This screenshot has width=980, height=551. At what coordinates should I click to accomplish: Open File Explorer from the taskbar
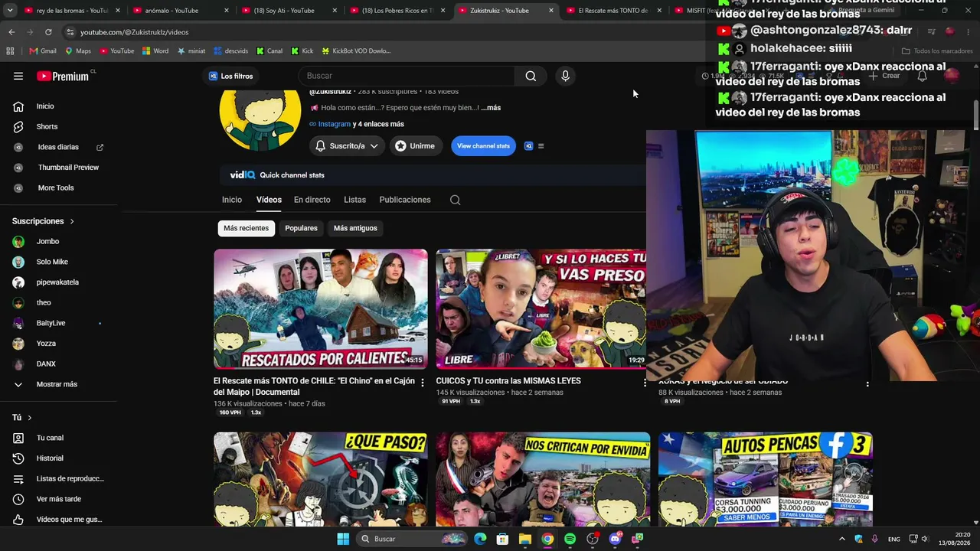click(525, 539)
